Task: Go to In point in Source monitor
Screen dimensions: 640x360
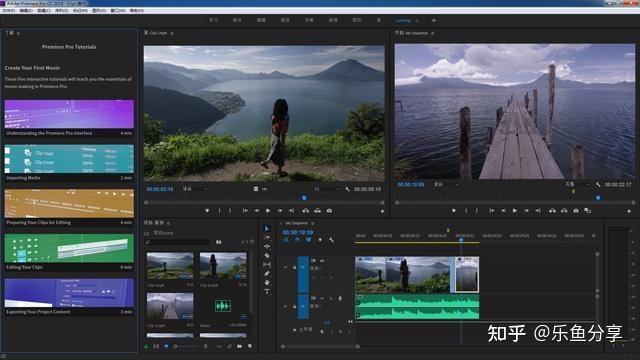Action: [245, 211]
